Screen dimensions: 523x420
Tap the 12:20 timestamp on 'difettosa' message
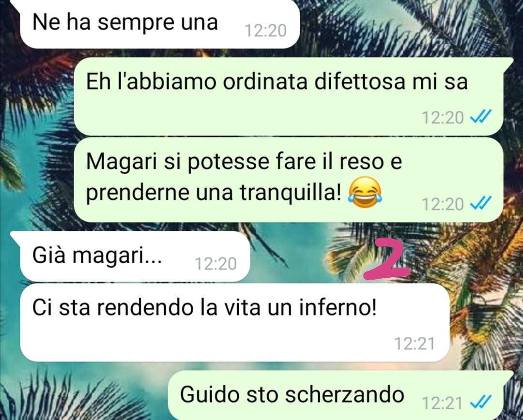(443, 117)
